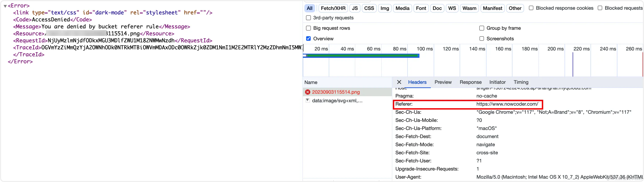The image size is (644, 182).
Task: Filter network requests by Img
Action: 385,8
